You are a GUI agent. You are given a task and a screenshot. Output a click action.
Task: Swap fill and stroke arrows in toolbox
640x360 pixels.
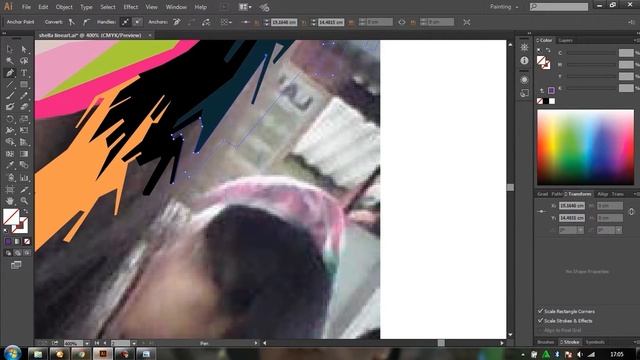[x=25, y=211]
